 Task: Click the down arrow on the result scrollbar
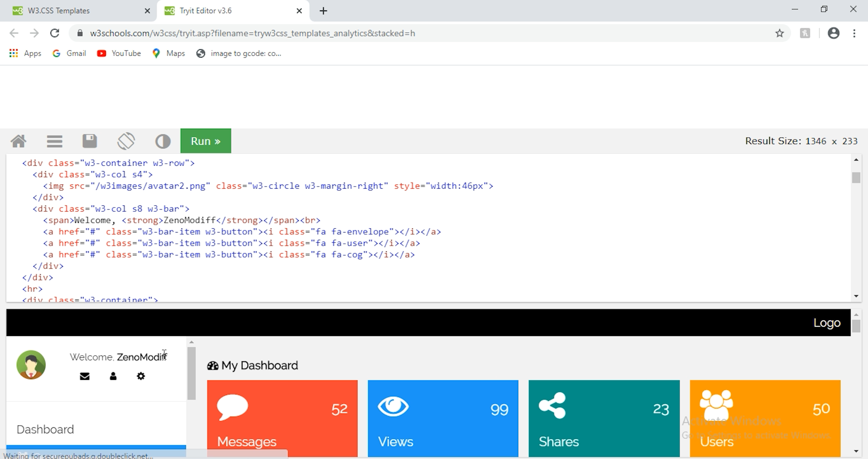point(856,451)
